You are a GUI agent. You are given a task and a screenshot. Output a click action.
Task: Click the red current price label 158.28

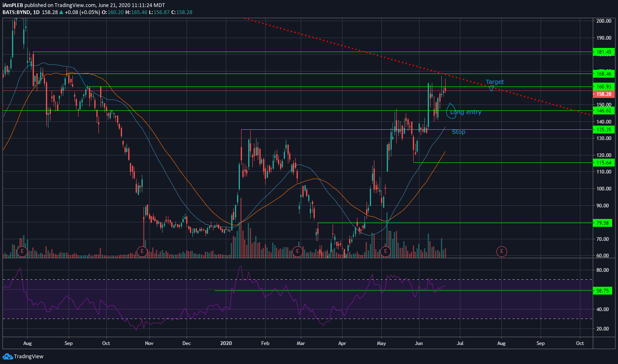604,94
